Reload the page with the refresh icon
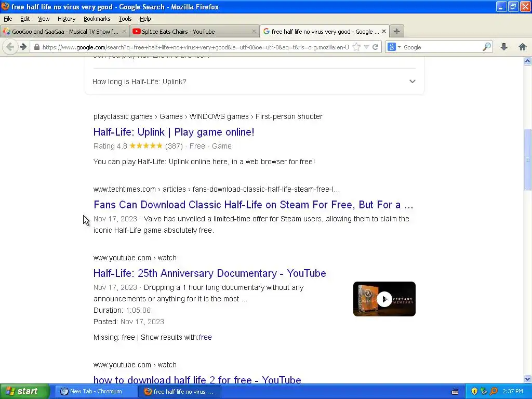Screen dimensions: 532x399 (x=375, y=47)
